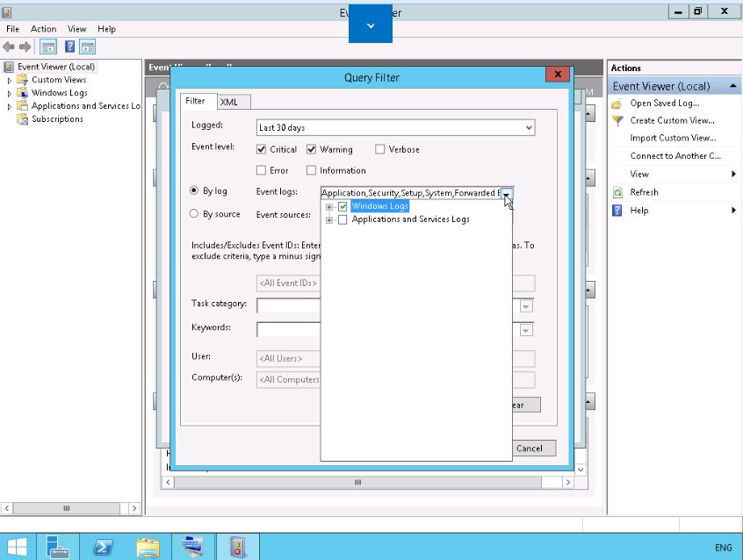Click Connect to Another Computer action
This screenshot has height=560, width=743.
675,156
